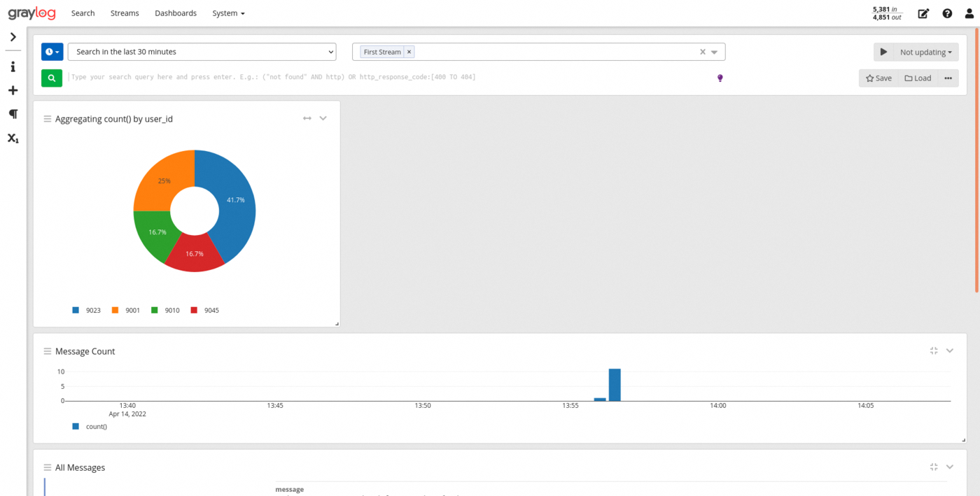
Task: Open the highlighting rules paragraph icon
Action: tap(13, 114)
